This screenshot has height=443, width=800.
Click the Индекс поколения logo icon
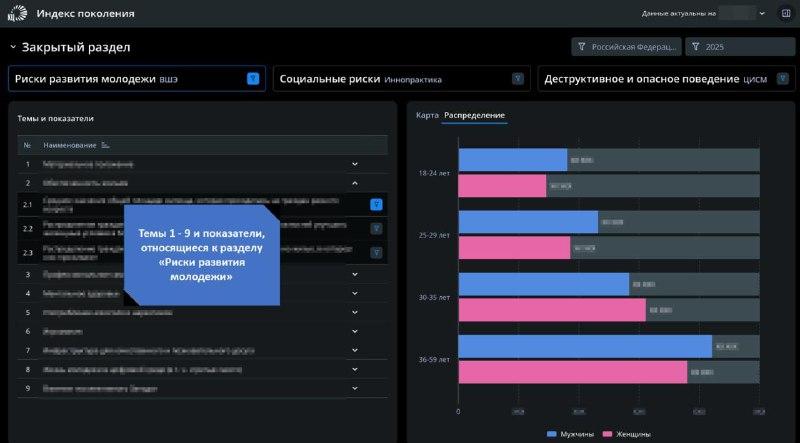click(x=17, y=14)
